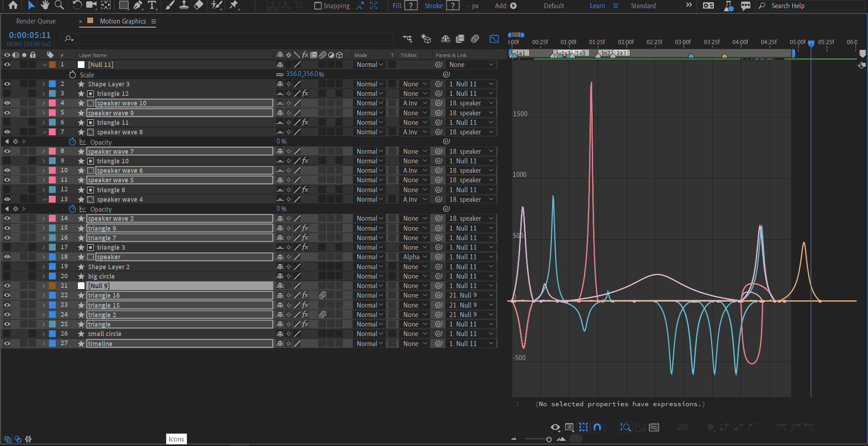The width and height of the screenshot is (868, 446).
Task: Open the Fill color swatch
Action: [410, 6]
